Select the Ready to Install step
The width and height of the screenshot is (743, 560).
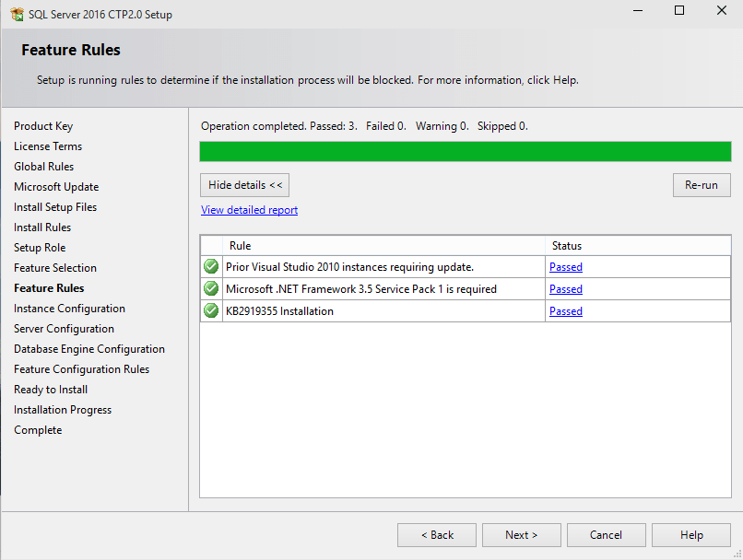coord(51,390)
